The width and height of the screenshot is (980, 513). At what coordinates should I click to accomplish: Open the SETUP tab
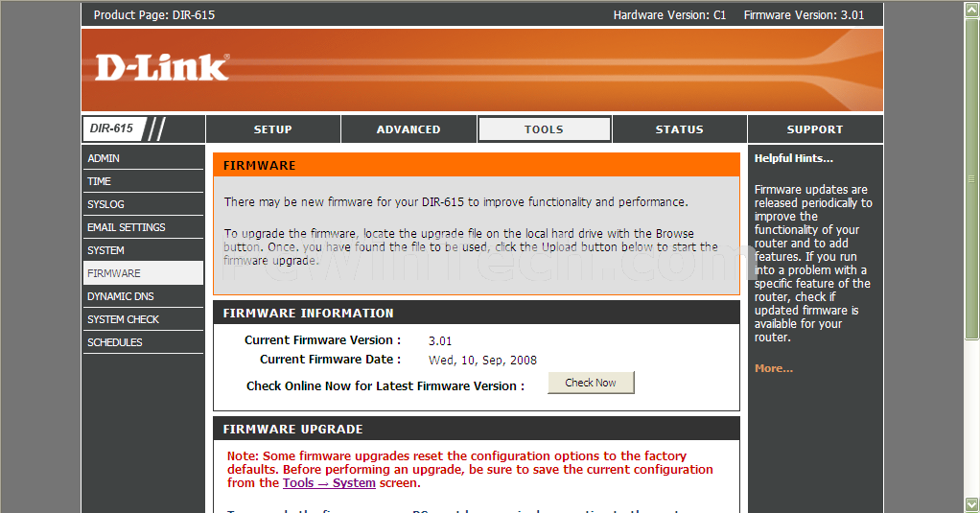[273, 129]
